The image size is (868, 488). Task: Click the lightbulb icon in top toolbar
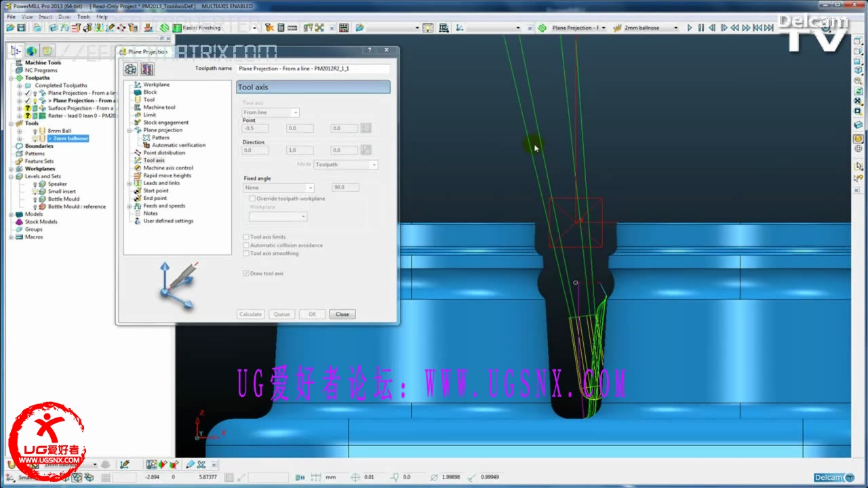428,28
